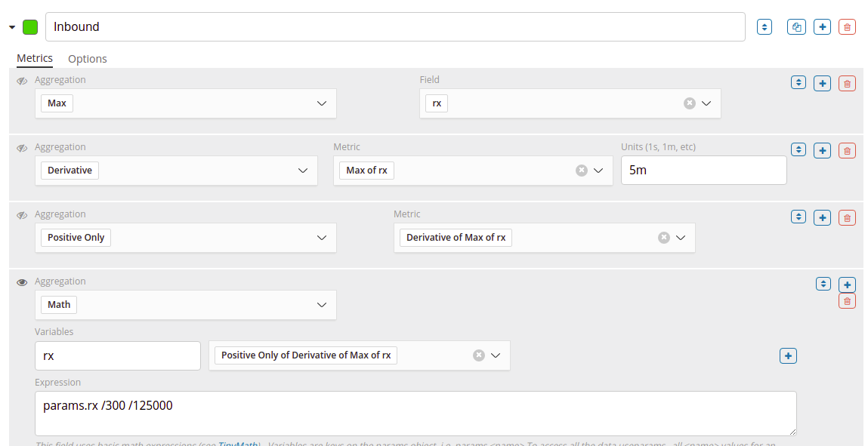This screenshot has height=446, width=868.
Task: Select the Metrics tab
Action: pos(35,58)
